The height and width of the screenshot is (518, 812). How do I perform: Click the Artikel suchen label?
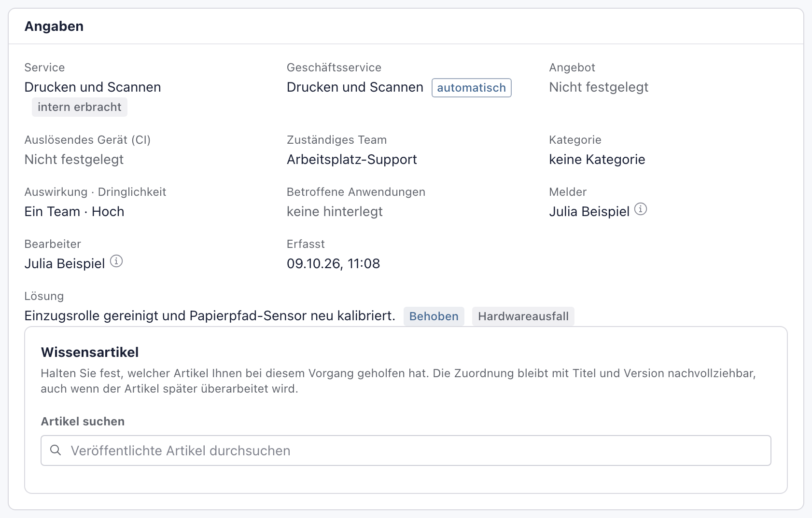tap(83, 422)
